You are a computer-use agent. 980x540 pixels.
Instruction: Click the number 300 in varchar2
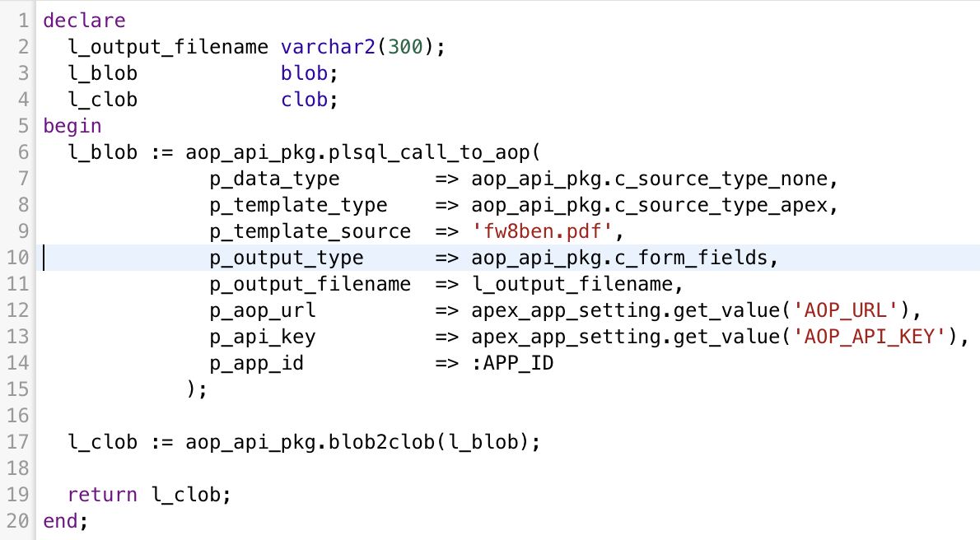pos(405,47)
